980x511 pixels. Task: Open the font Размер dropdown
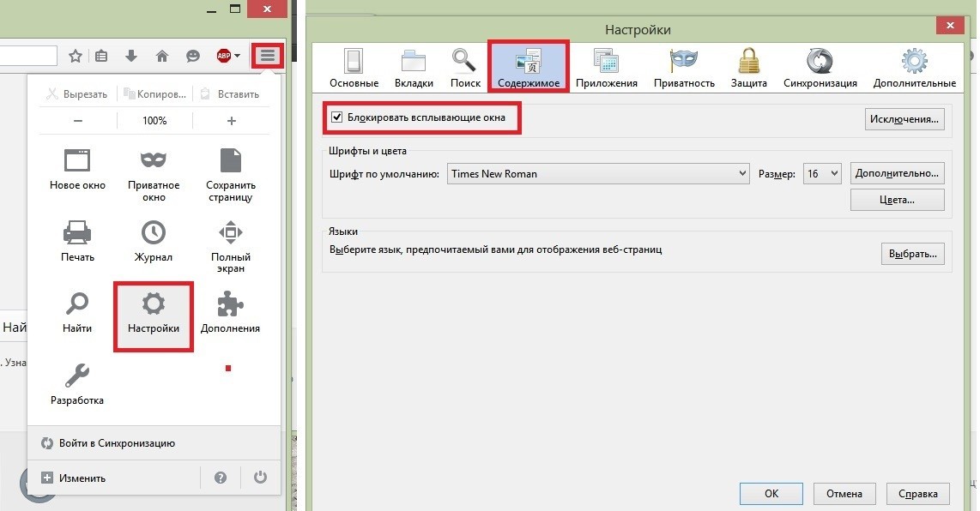pyautogui.click(x=823, y=174)
